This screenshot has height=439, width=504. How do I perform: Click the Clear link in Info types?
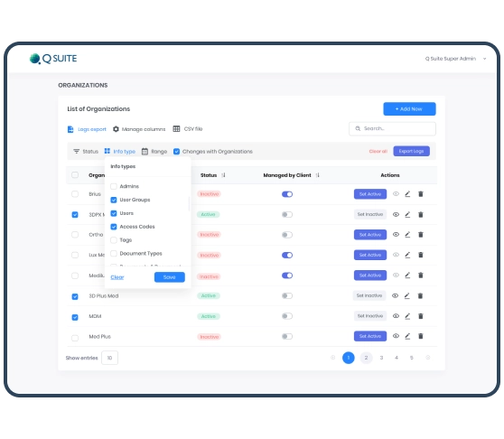117,277
